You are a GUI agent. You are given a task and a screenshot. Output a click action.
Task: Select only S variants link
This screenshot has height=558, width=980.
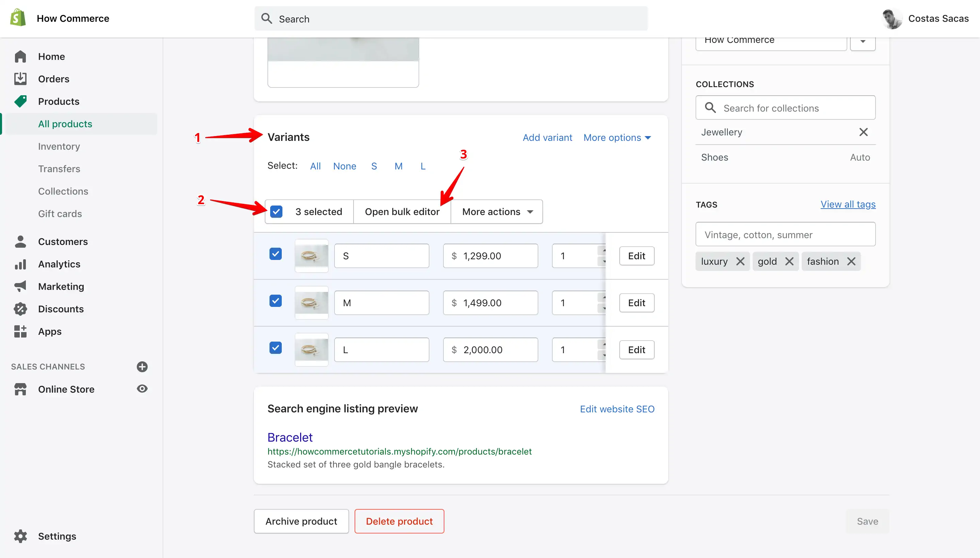coord(374,166)
